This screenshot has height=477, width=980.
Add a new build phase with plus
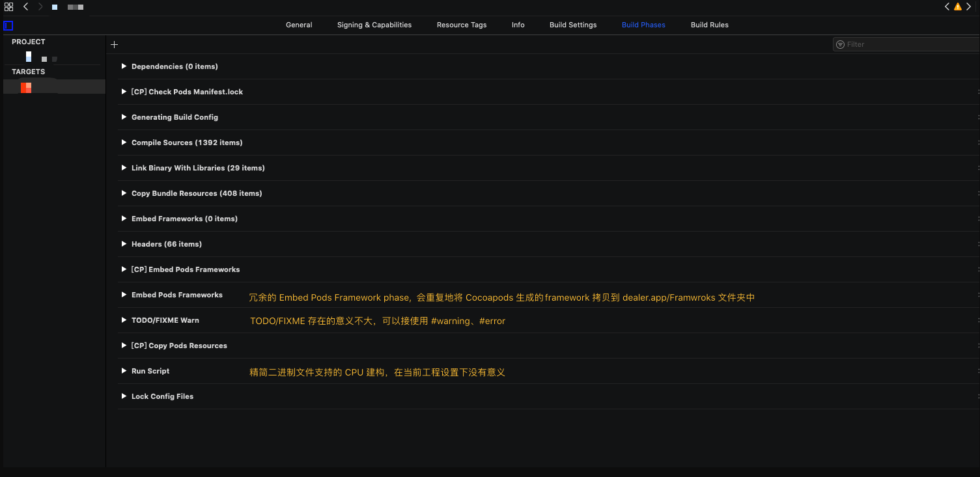[x=115, y=45]
